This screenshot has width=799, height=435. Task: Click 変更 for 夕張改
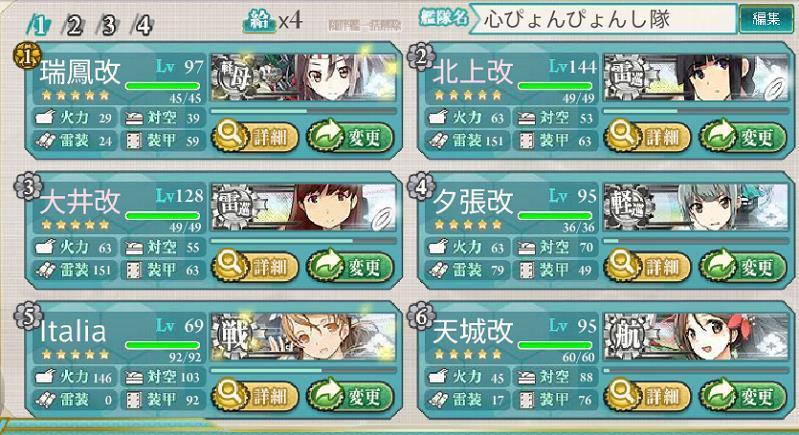coord(743,266)
